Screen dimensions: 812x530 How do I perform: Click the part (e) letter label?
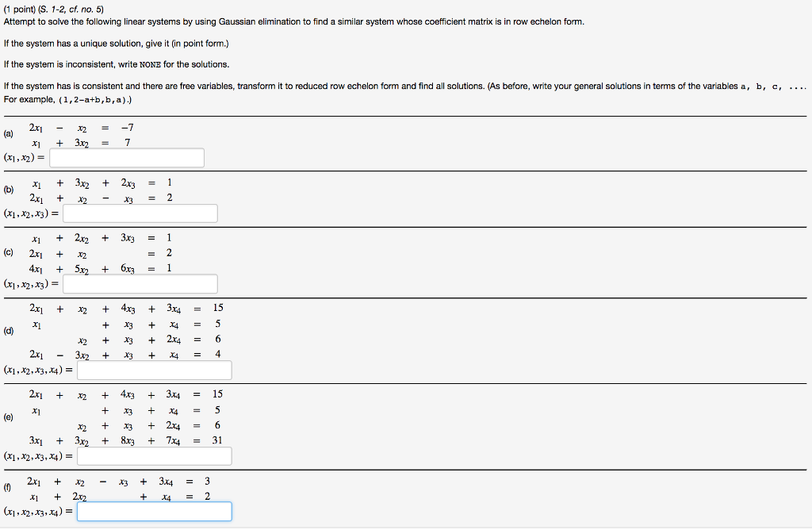tap(8, 417)
